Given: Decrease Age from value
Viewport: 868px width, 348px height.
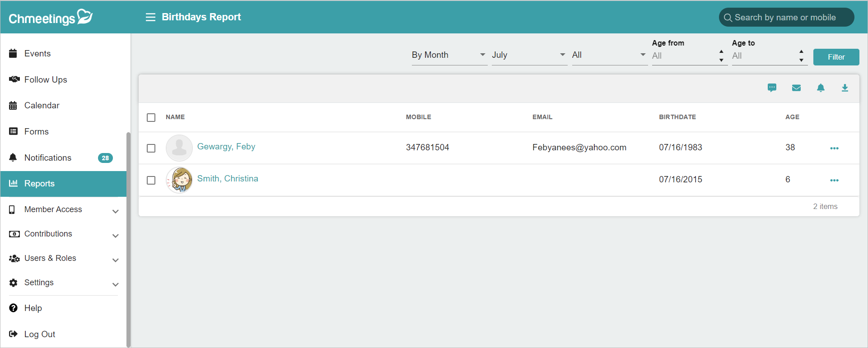Looking at the screenshot, I should click(x=721, y=60).
